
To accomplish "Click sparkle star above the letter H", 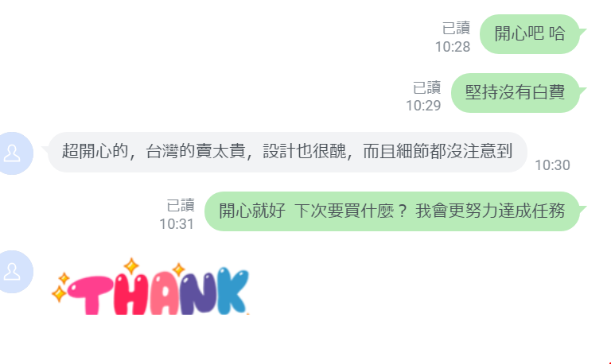I will point(131,266).
